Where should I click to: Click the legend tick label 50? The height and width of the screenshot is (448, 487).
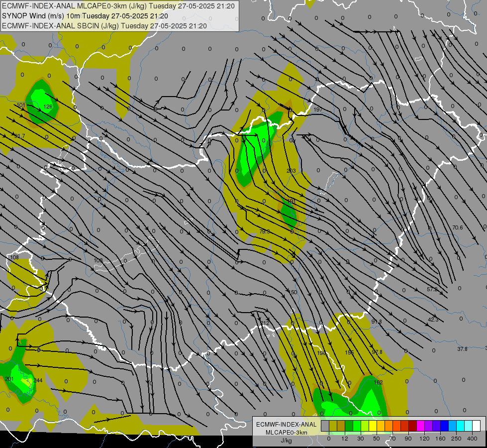[377, 439]
